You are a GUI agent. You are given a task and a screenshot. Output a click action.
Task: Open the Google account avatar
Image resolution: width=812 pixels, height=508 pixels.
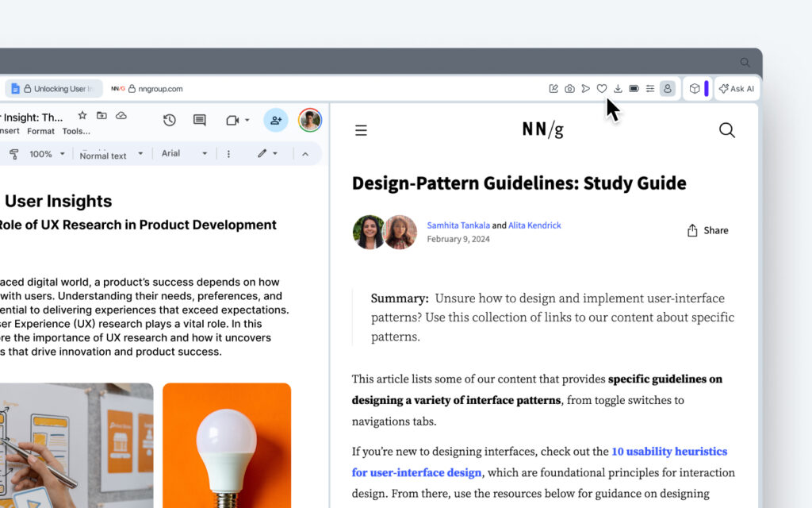(310, 121)
